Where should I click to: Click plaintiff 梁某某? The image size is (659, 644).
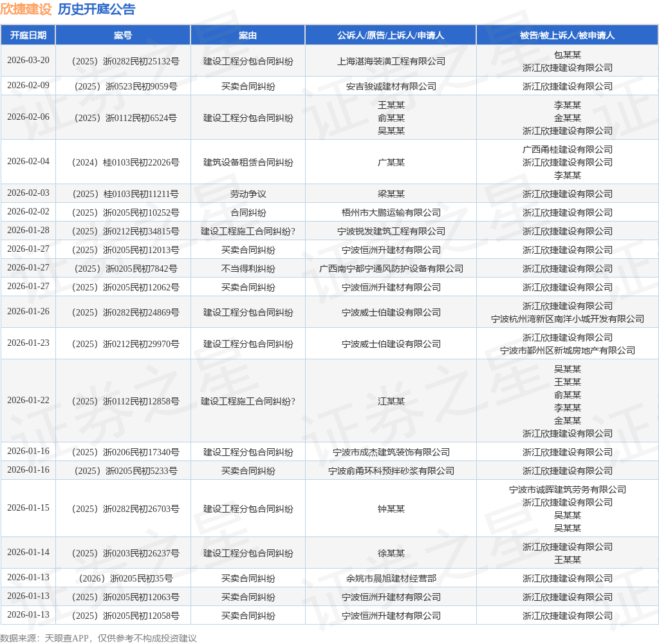point(391,194)
